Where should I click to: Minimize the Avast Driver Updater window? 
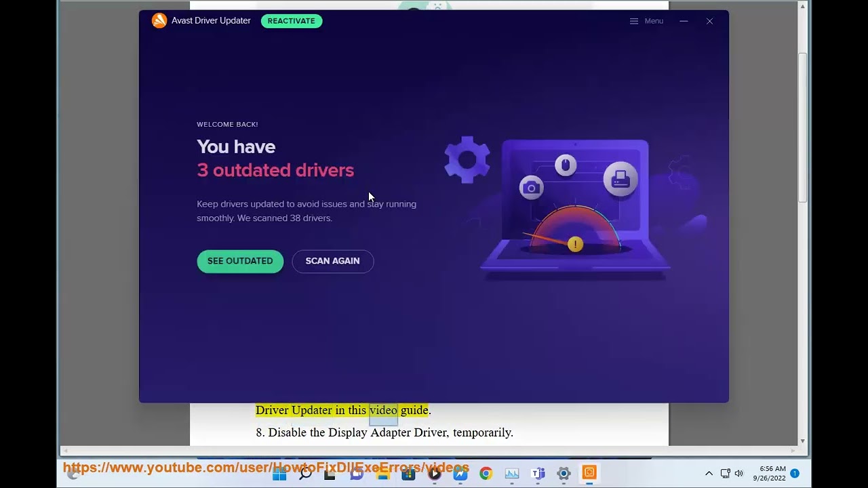pyautogui.click(x=684, y=21)
